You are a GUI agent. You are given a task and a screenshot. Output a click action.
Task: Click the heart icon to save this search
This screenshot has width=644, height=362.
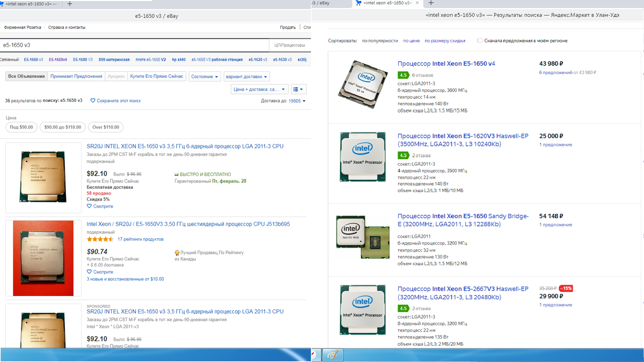tap(93, 101)
